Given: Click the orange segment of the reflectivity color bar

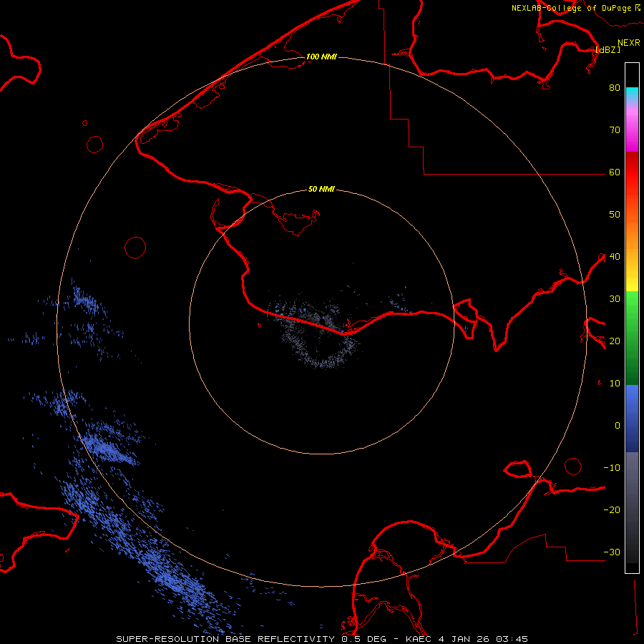Looking at the screenshot, I should click(x=632, y=230).
